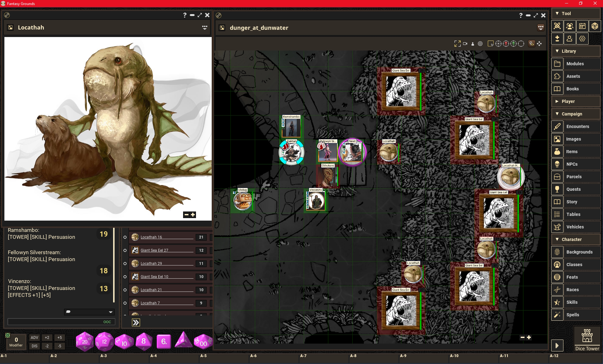Roll the d8 die
603x364 pixels.
coord(144,341)
